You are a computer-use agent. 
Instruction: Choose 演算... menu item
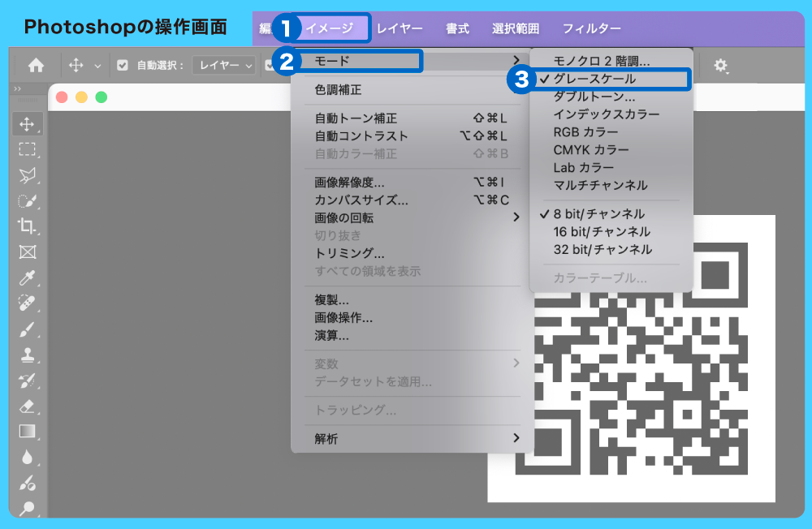(411, 336)
